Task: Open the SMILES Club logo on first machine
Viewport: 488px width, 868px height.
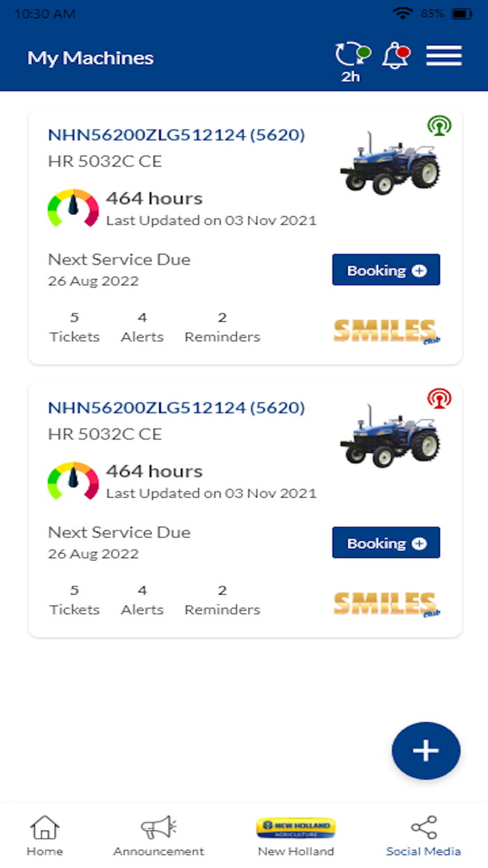Action: click(387, 327)
